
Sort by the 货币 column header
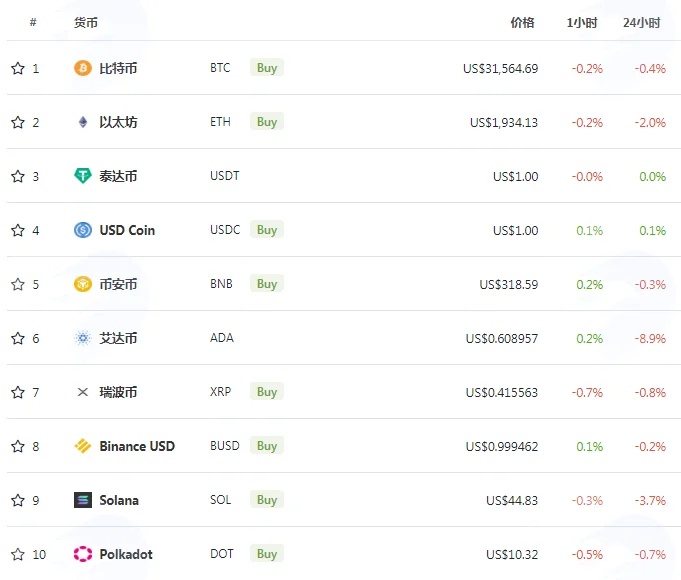pyautogui.click(x=86, y=23)
